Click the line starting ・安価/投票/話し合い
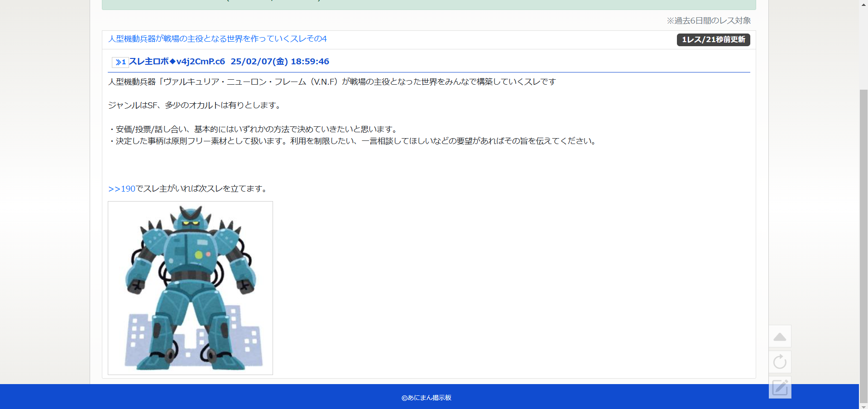Image resolution: width=868 pixels, height=409 pixels. (254, 130)
